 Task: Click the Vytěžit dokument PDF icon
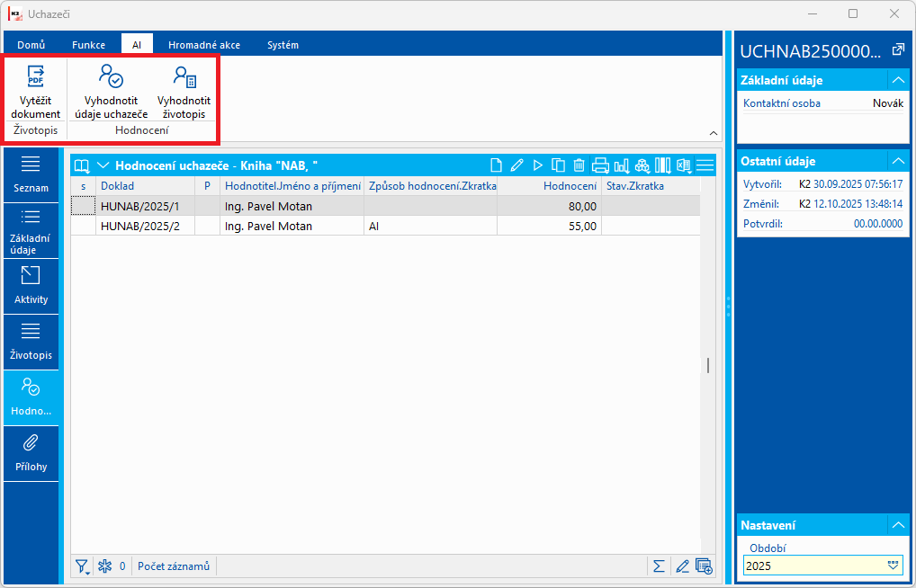point(36,77)
